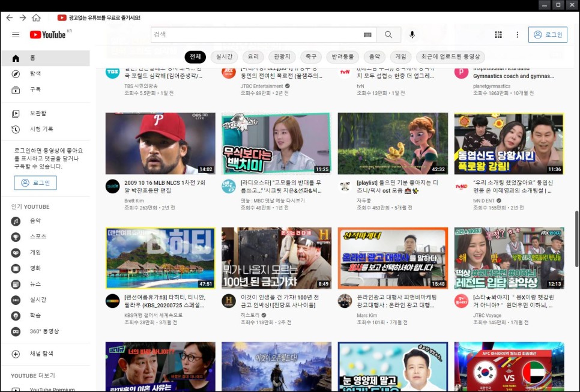Click the 게임 sidebar icon

pos(16,253)
